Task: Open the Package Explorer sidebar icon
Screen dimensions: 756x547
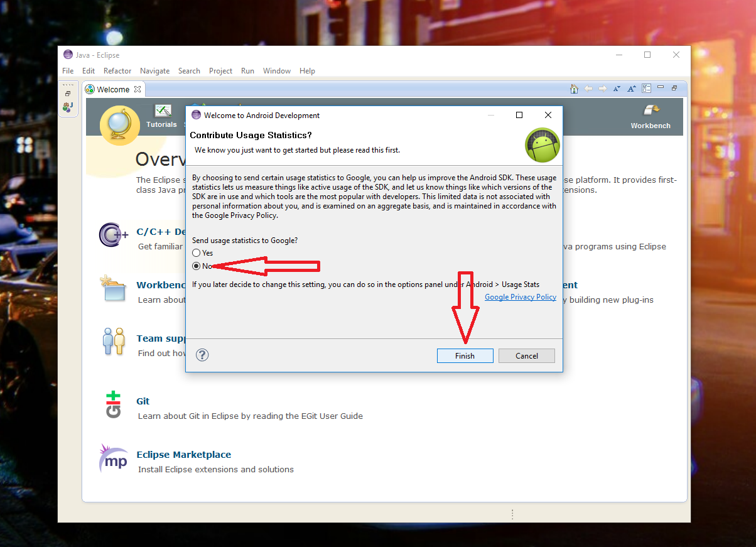Action: point(68,107)
